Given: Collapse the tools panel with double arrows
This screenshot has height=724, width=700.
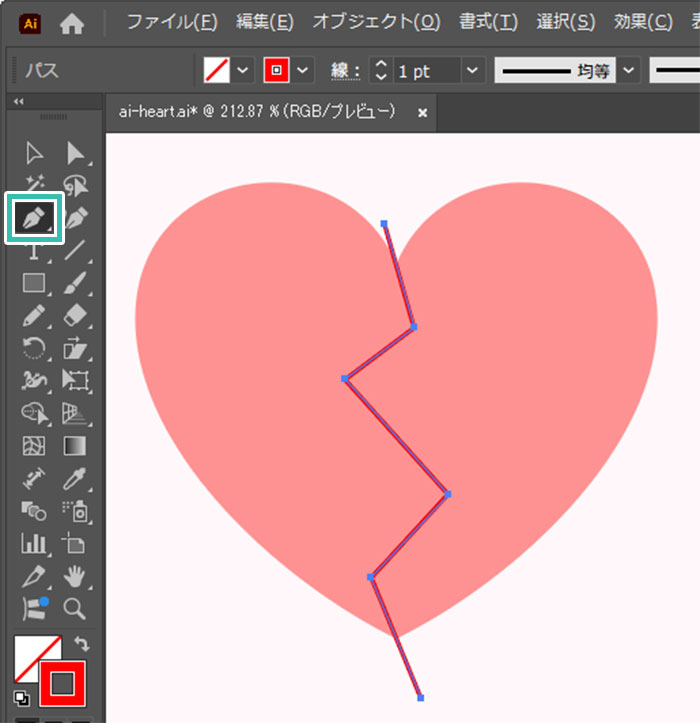Looking at the screenshot, I should point(18,101).
